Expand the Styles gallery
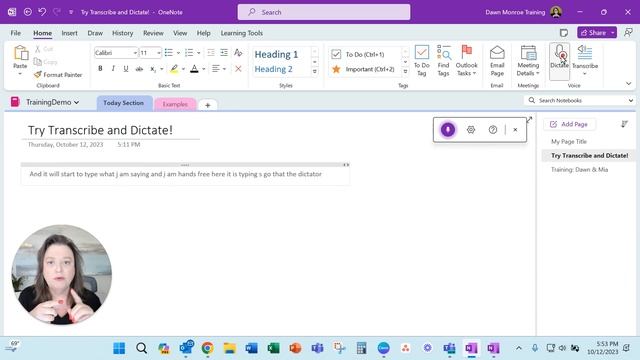Image resolution: width=640 pixels, height=360 pixels. (x=315, y=71)
